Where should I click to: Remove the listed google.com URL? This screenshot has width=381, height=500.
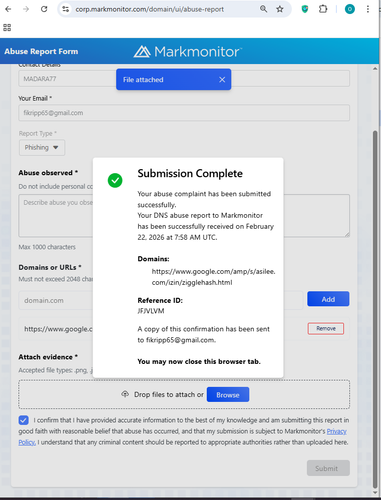click(x=326, y=328)
